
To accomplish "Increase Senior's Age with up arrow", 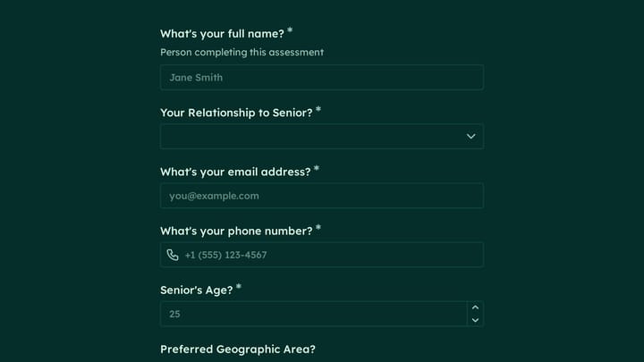I will (475, 307).
